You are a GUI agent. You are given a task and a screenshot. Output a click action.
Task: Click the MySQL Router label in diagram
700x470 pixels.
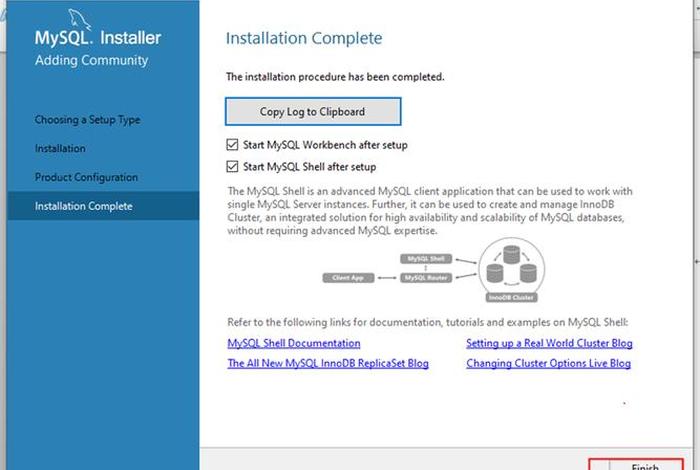(x=426, y=278)
